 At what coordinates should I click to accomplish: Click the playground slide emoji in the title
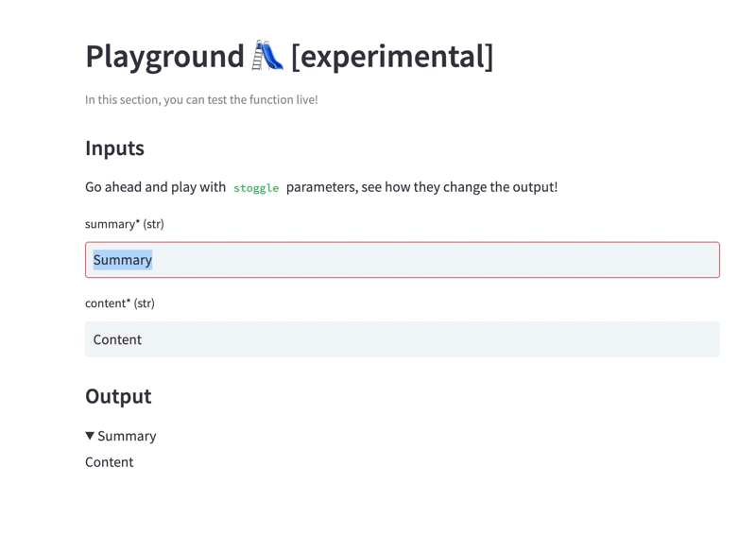point(267,57)
